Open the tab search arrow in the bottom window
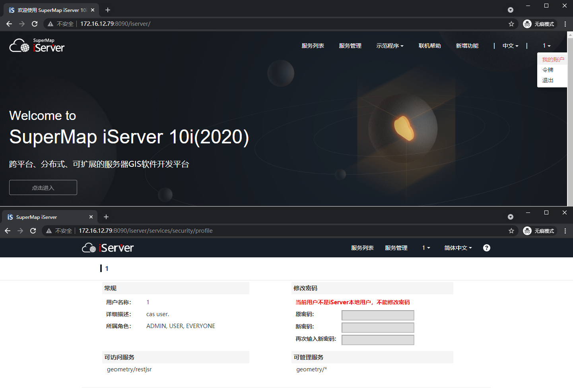 tap(511, 217)
